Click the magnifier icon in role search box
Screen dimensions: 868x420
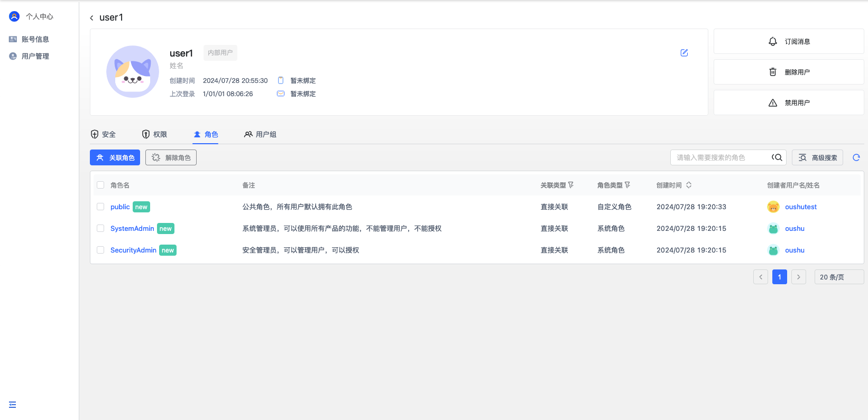tap(777, 157)
